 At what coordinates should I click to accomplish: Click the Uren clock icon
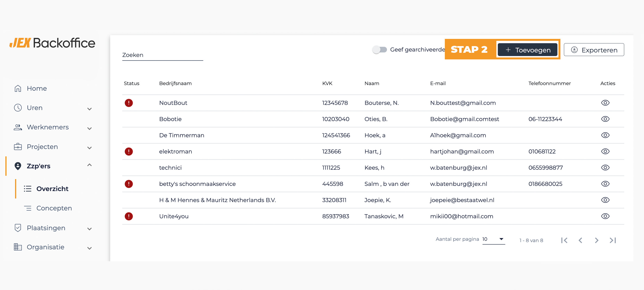[x=18, y=108]
